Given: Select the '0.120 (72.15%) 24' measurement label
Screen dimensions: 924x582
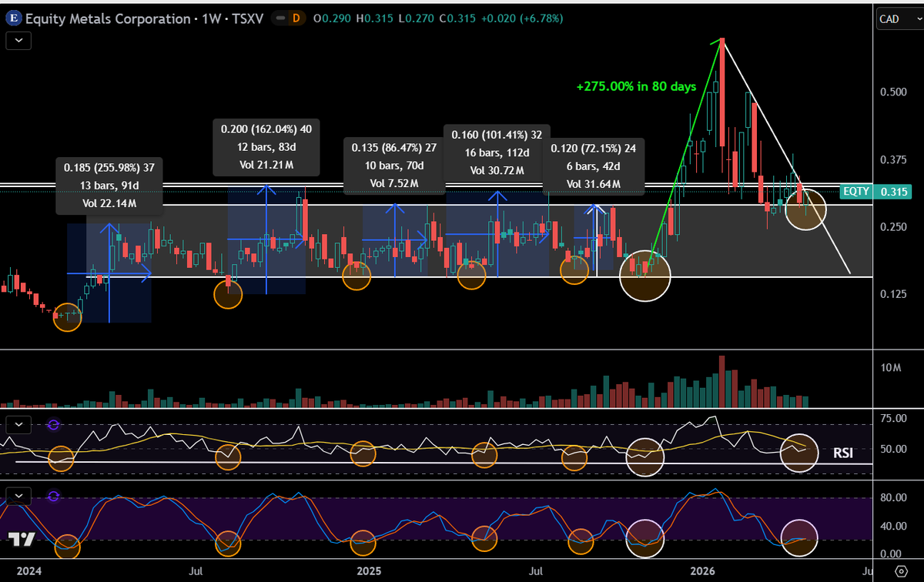Looking at the screenshot, I should pos(593,148).
